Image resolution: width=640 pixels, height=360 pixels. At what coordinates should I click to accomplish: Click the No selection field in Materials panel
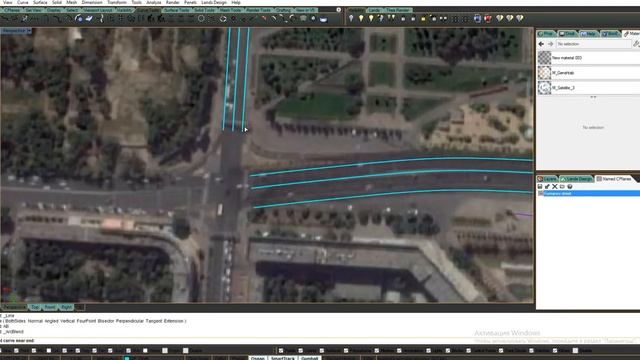pyautogui.click(x=593, y=44)
